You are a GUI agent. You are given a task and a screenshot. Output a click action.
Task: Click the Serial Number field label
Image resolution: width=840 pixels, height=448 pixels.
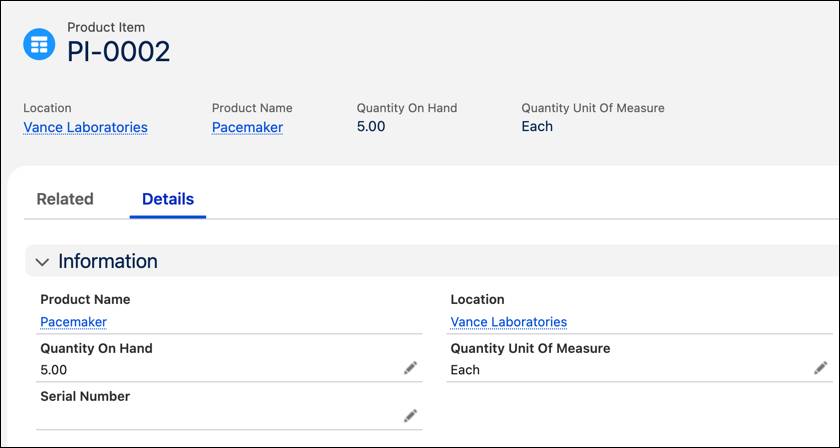pos(85,397)
